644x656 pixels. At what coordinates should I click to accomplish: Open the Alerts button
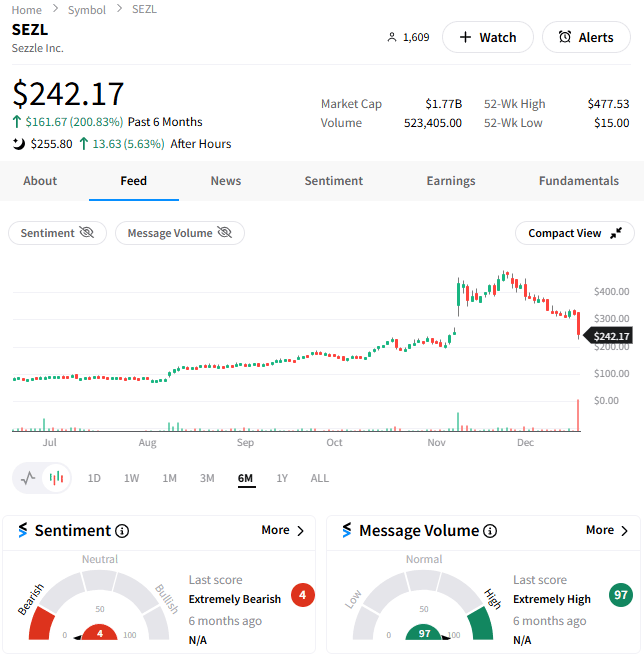click(586, 37)
